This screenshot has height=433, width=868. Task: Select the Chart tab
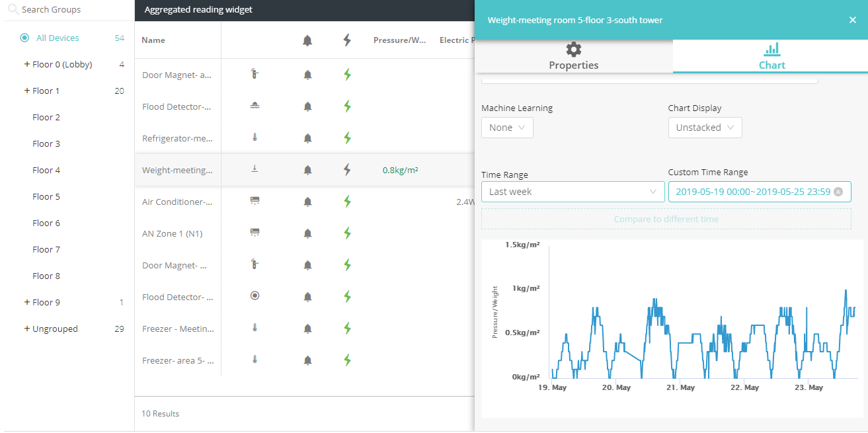771,56
